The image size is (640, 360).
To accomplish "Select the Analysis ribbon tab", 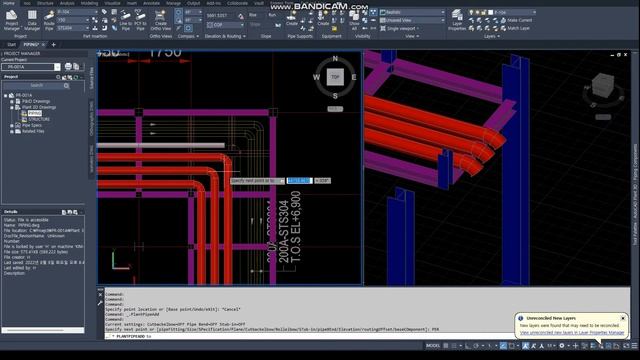I will 67,3.
